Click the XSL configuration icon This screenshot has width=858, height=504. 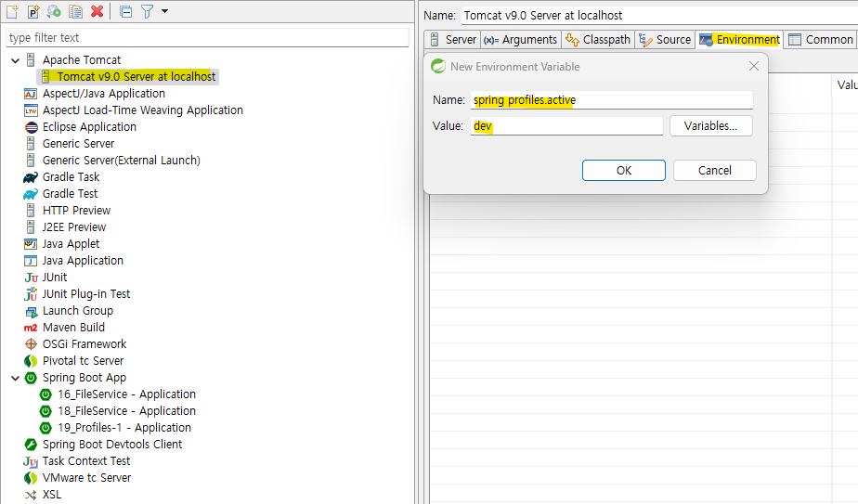31,495
